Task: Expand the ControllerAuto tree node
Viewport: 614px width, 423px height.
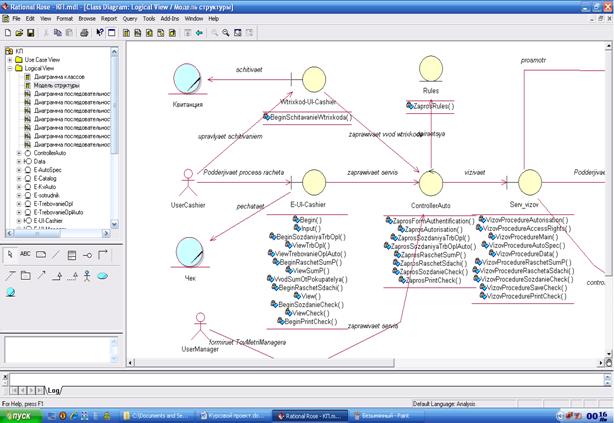Action: (x=18, y=151)
